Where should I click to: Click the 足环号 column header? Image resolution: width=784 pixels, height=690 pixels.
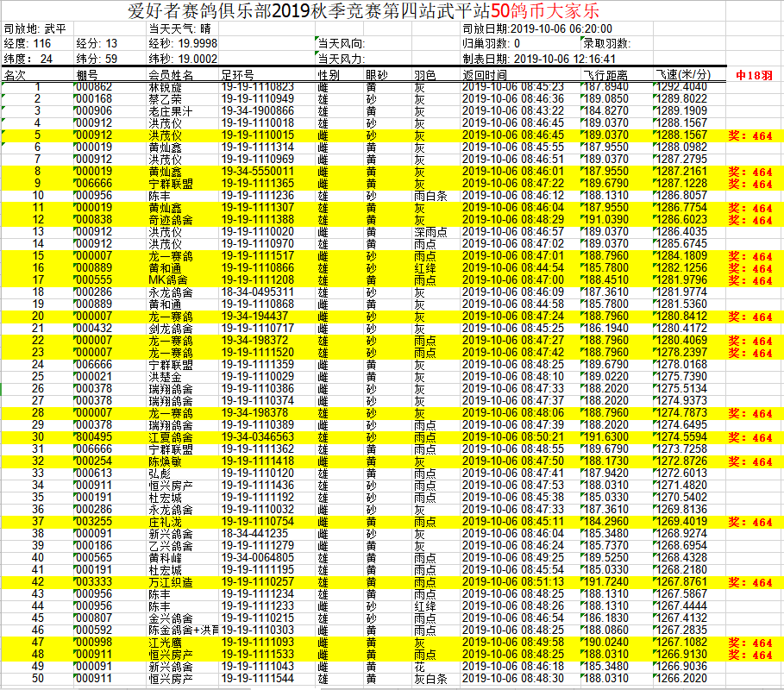pyautogui.click(x=237, y=75)
